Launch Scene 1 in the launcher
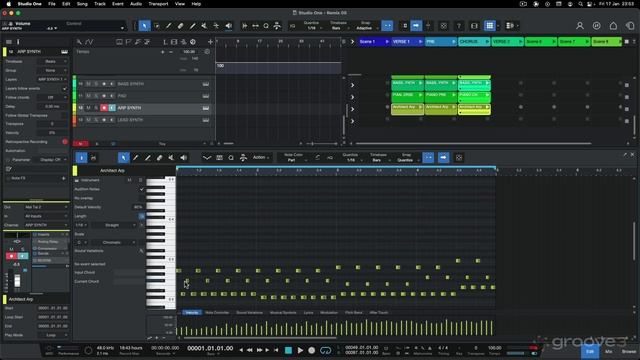640x360 pixels. point(387,42)
